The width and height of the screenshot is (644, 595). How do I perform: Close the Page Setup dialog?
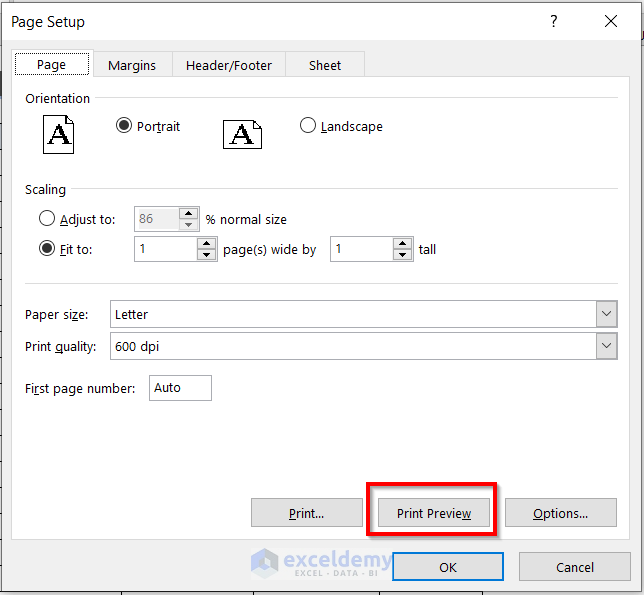click(611, 21)
